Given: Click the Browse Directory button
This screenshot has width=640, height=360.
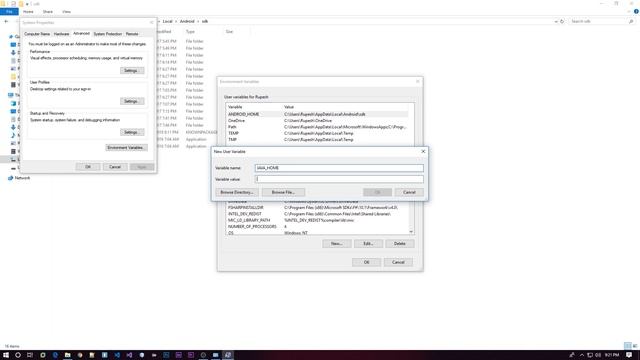Looking at the screenshot, I should (x=237, y=192).
